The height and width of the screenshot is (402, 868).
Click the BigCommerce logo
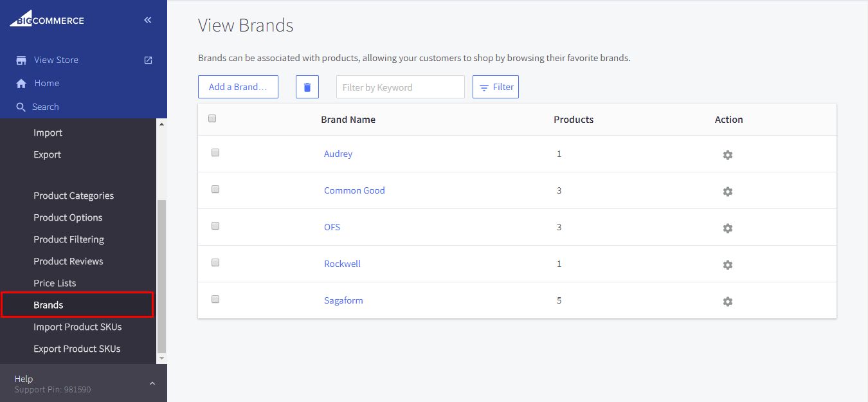(46, 20)
